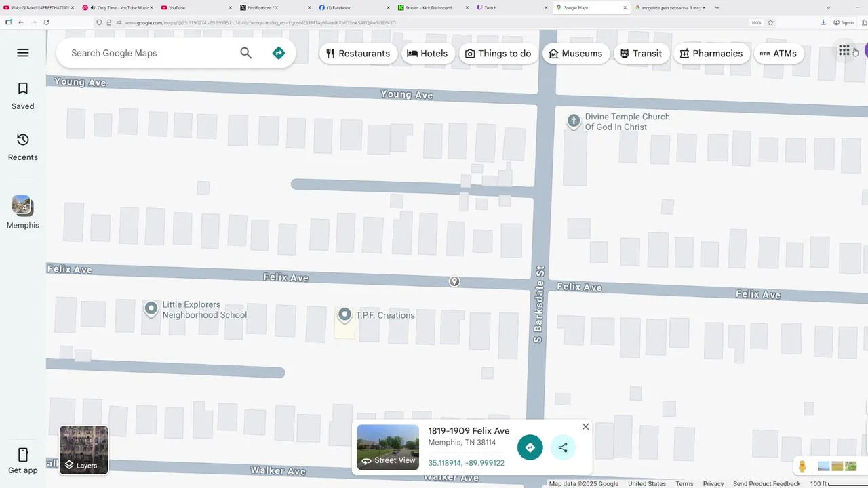Click the Young Ave street label
The height and width of the screenshot is (488, 868).
[x=407, y=94]
